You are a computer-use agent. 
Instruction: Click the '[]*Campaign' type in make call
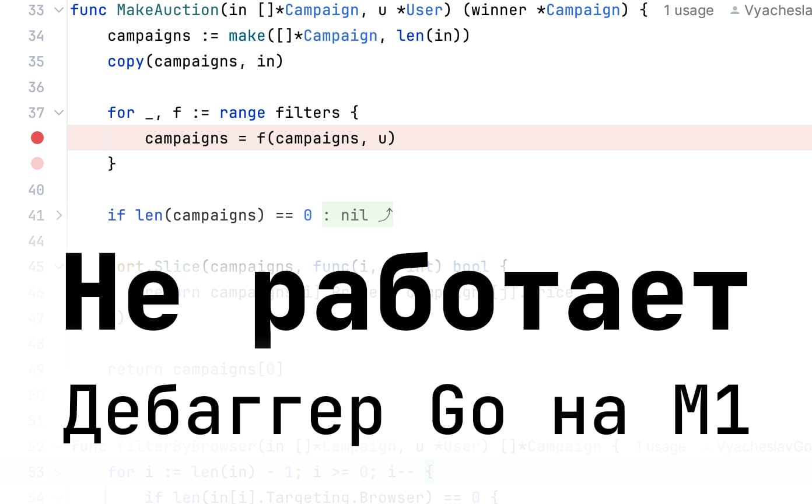(x=327, y=36)
